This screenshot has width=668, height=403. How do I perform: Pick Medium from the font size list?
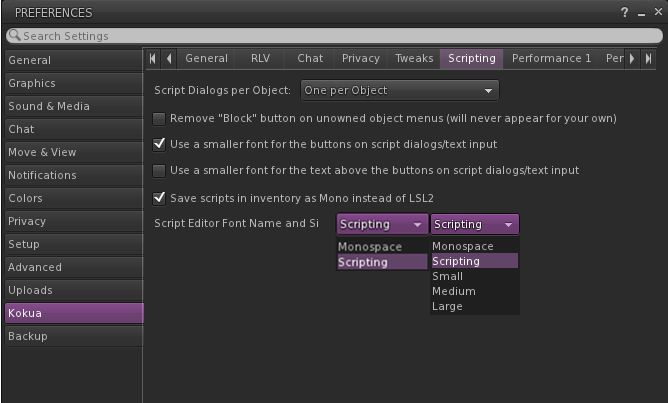(x=453, y=291)
